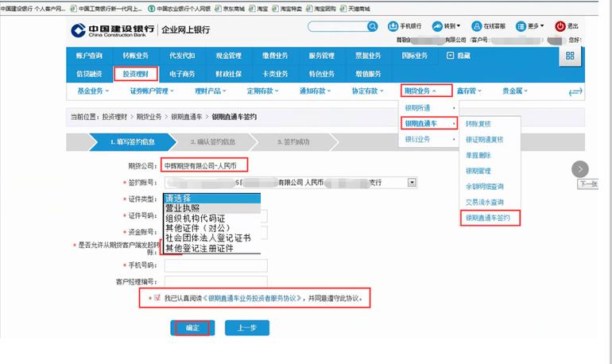Select 投资理财 main menu
Screen dimensions: 612x364
[x=135, y=74]
